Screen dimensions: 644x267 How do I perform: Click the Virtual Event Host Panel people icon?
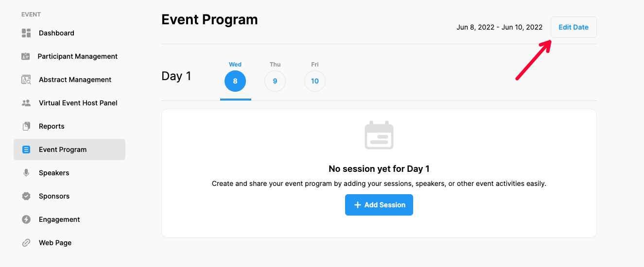tap(26, 103)
